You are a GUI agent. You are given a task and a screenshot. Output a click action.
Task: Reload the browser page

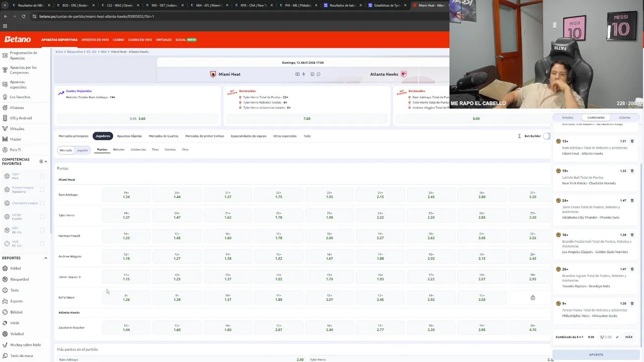coord(23,16)
